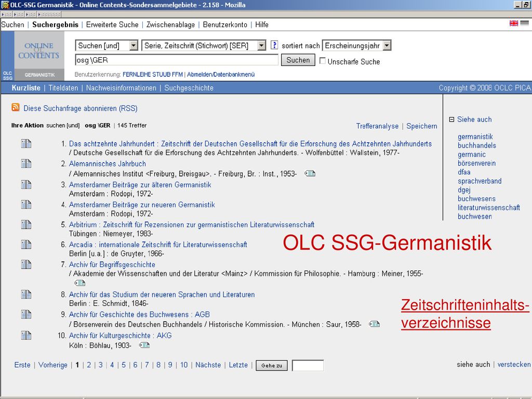The height and width of the screenshot is (399, 532).
Task: Go to the Nächste results page
Action: pyautogui.click(x=208, y=365)
